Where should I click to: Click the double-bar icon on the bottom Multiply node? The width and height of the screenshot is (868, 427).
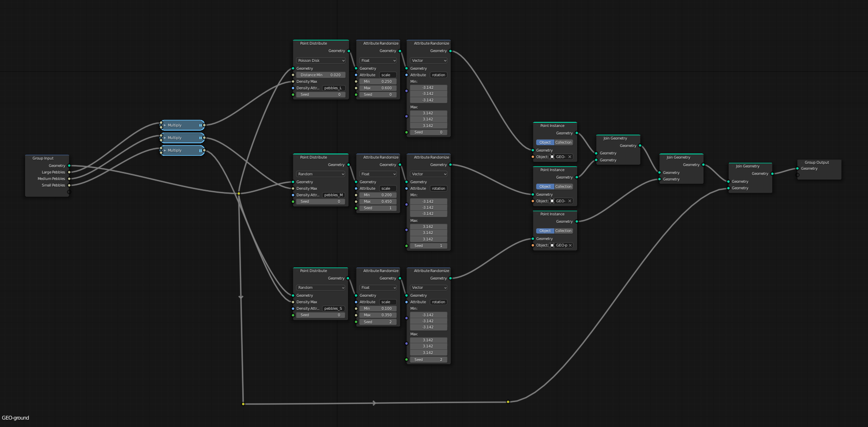click(x=200, y=150)
